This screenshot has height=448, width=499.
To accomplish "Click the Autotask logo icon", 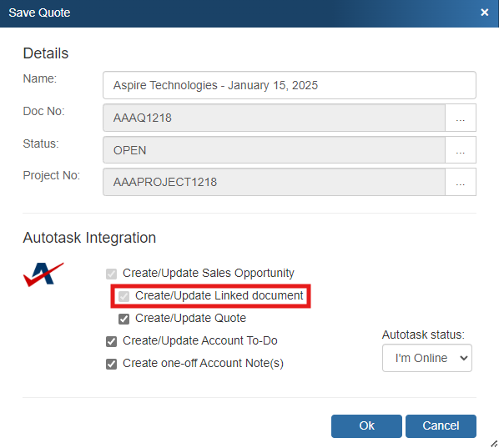I will (43, 274).
